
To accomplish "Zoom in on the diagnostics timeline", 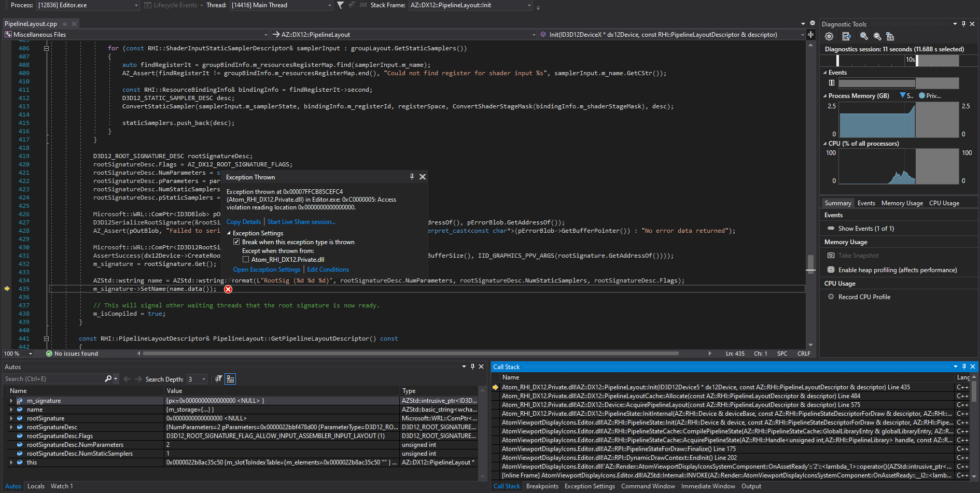I will click(864, 36).
